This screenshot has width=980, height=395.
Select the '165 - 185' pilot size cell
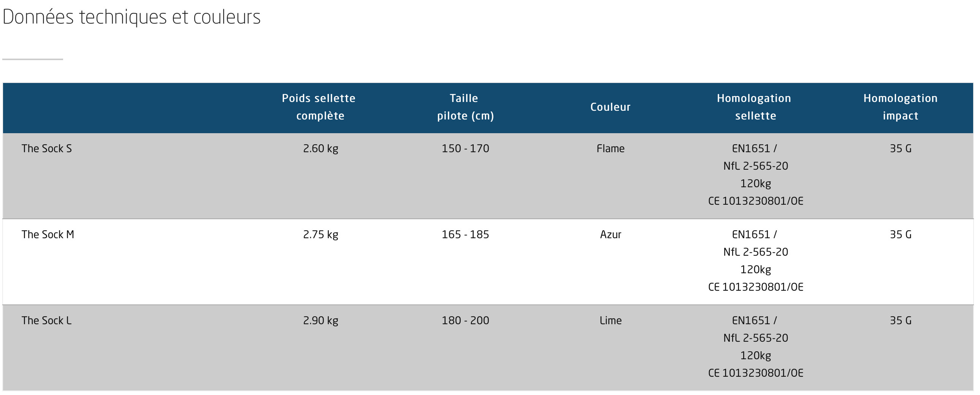(465, 235)
